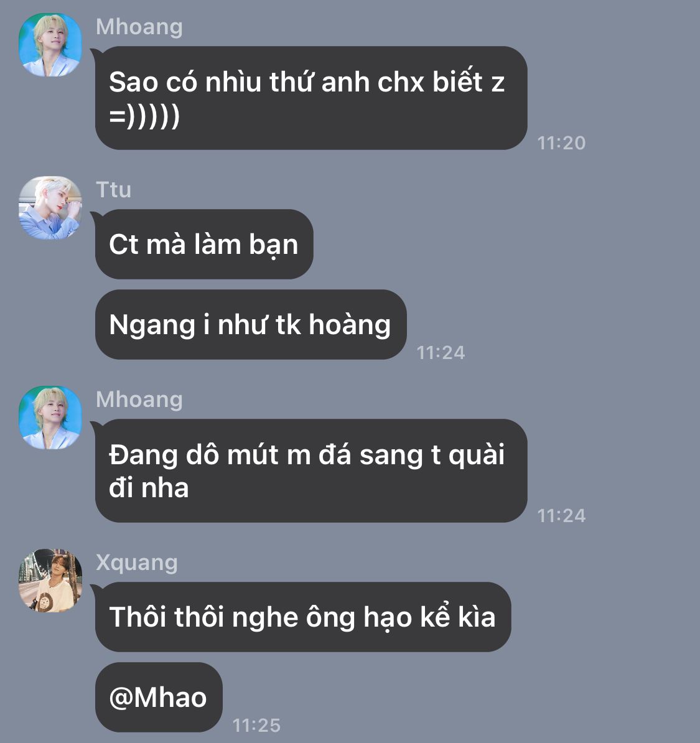
Task: Click the sender name Xquang
Action: point(136,563)
